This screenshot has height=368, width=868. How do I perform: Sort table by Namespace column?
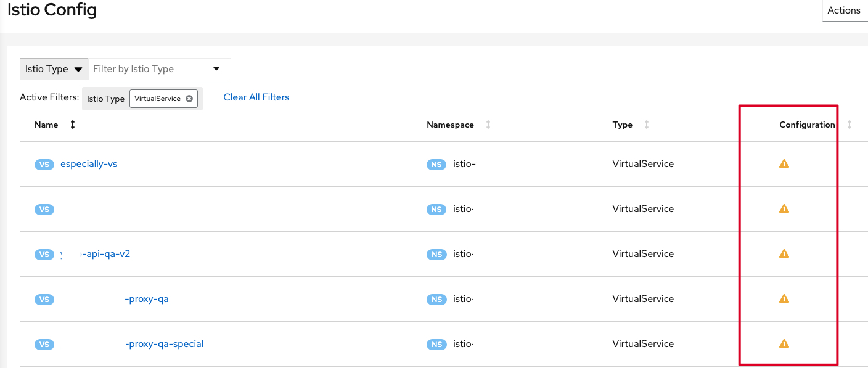click(x=488, y=125)
